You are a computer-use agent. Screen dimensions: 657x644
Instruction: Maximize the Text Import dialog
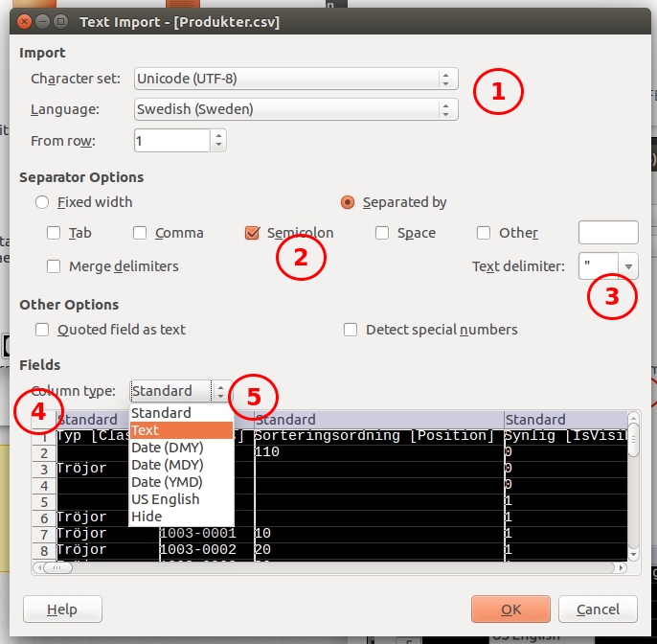[60, 21]
